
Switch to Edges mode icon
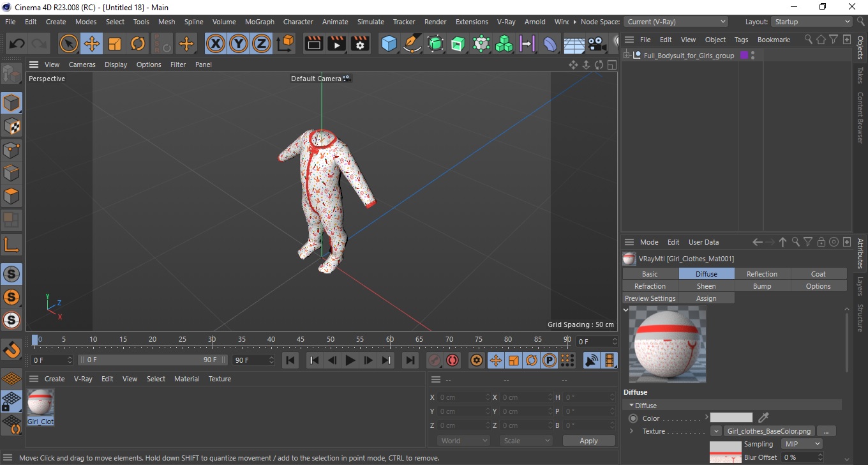(x=11, y=173)
